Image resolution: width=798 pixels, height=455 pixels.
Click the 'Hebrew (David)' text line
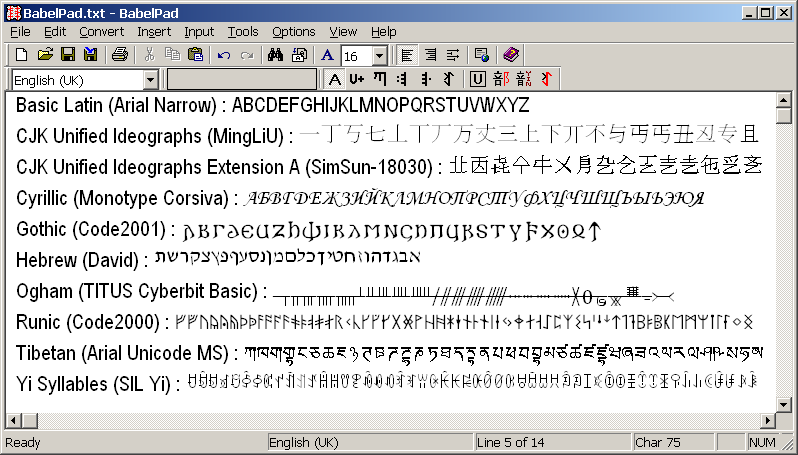(x=218, y=259)
